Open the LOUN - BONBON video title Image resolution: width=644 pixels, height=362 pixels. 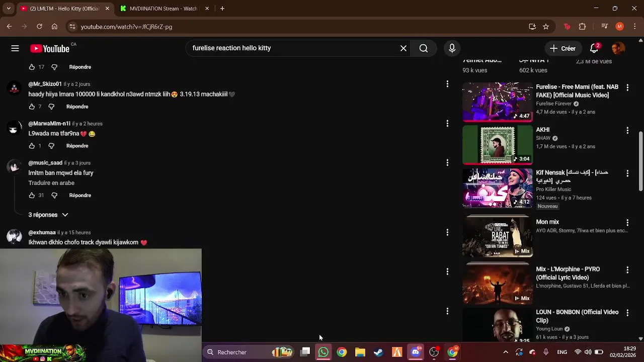pyautogui.click(x=577, y=316)
